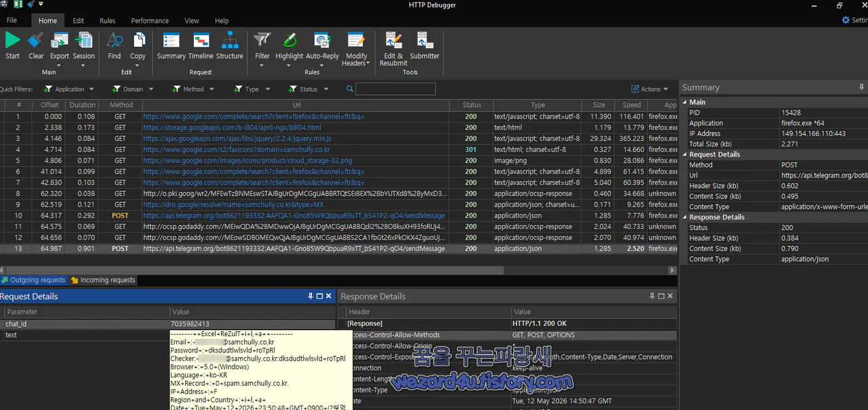Clear the request list with the Clear icon

(x=36, y=41)
